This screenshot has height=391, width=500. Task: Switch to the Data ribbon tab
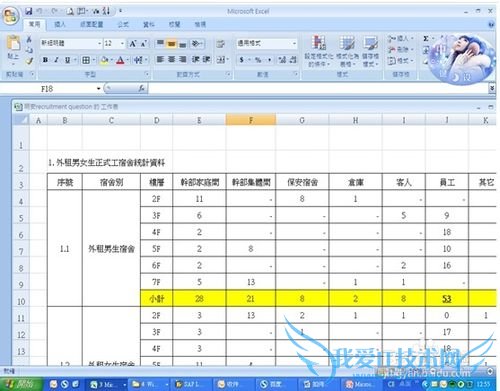pos(149,24)
